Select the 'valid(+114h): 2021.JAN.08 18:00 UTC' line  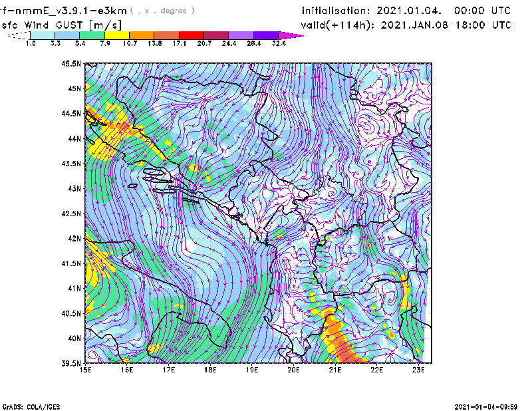(406, 25)
